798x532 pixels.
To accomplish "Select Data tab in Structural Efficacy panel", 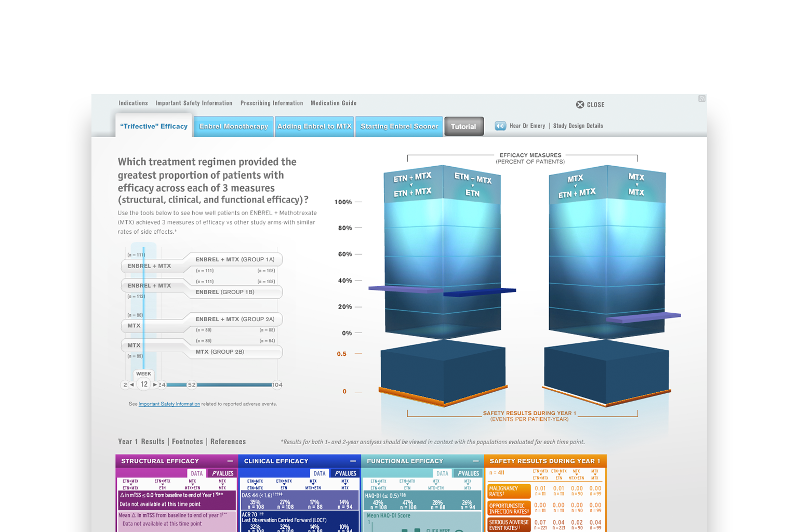I will tap(197, 473).
